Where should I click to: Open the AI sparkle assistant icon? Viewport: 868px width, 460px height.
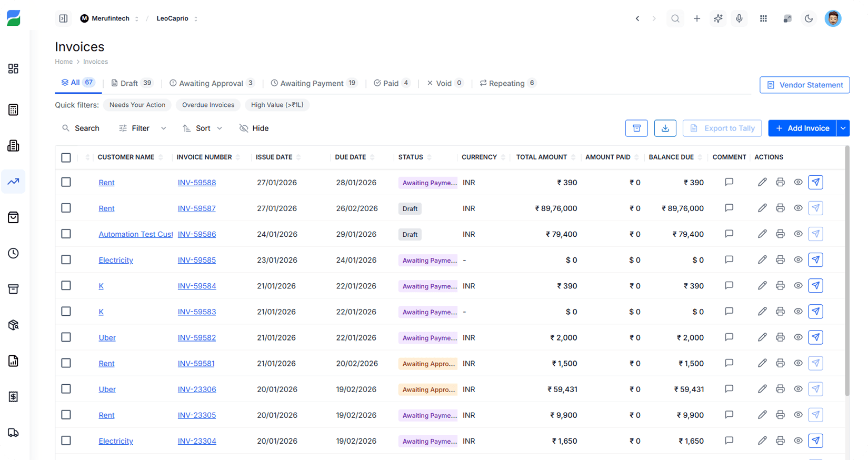pos(718,19)
